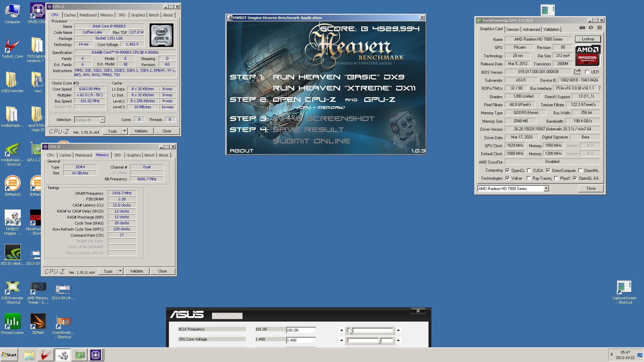Viewport: 644px width, 362px height.
Task: Open Bench tab in upper CPU-Z window
Action: pyautogui.click(x=154, y=15)
